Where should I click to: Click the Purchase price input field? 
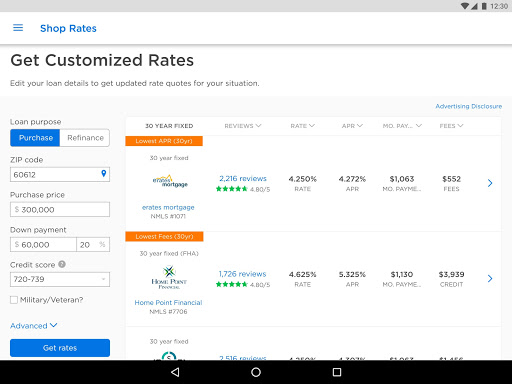click(60, 209)
